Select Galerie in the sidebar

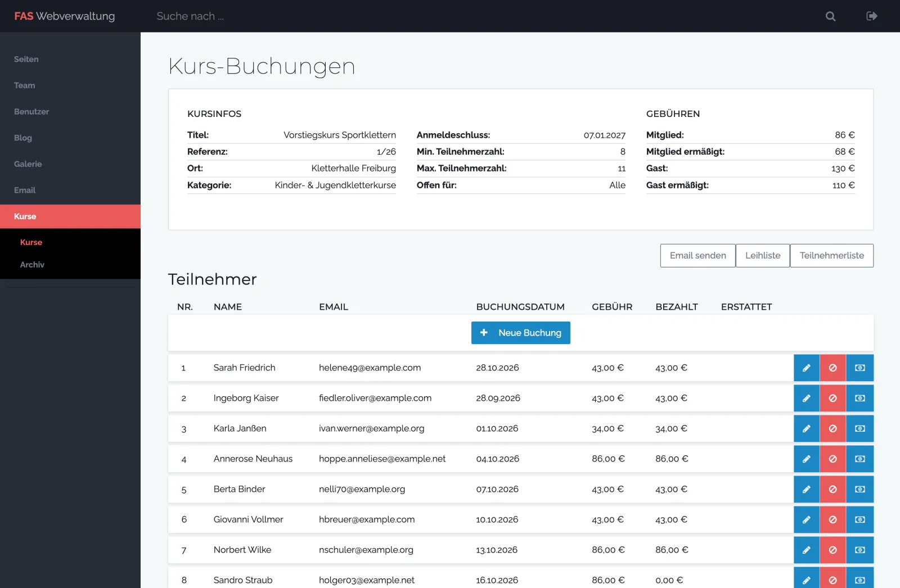tap(70, 164)
